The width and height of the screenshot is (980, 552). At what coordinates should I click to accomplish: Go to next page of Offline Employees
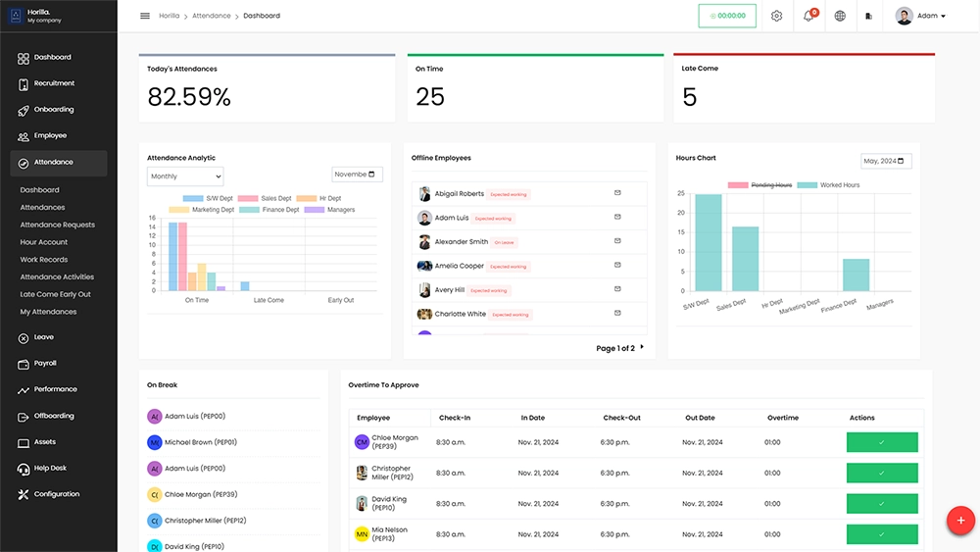point(642,347)
